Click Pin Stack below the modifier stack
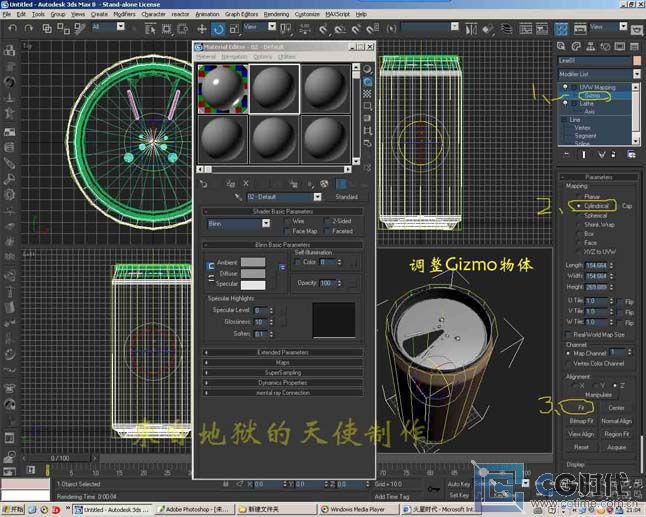 tap(567, 154)
